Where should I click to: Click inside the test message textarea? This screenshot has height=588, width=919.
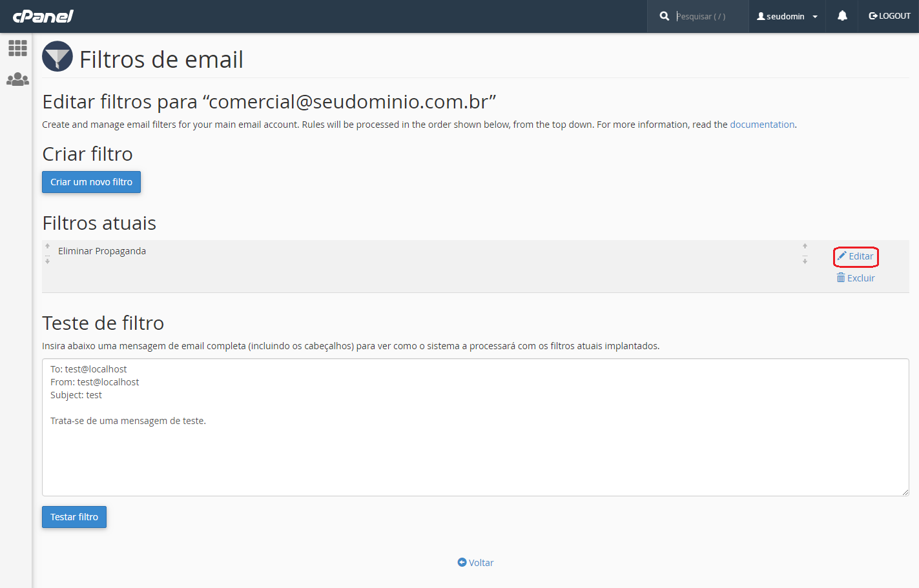point(475,427)
